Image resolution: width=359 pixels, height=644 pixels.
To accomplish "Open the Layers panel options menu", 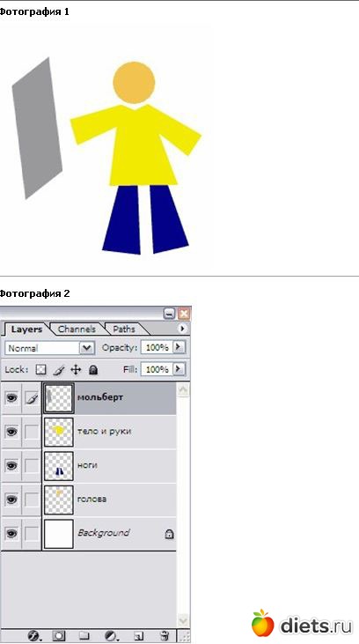I will 182,329.
